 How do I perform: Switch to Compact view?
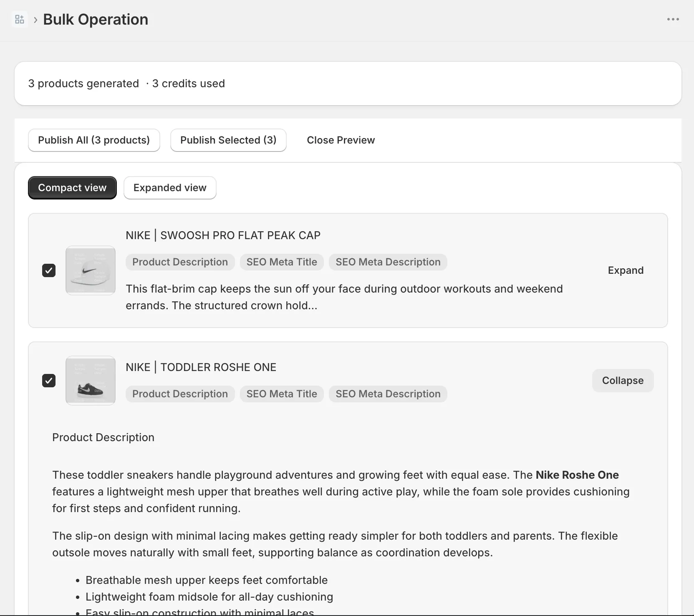pyautogui.click(x=72, y=188)
